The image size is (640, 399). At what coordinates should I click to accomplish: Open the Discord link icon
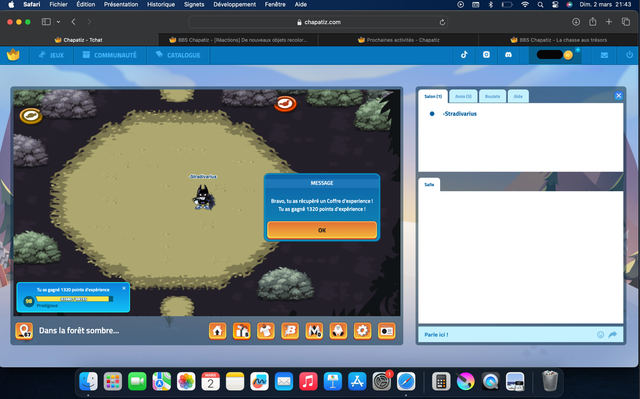(x=508, y=55)
